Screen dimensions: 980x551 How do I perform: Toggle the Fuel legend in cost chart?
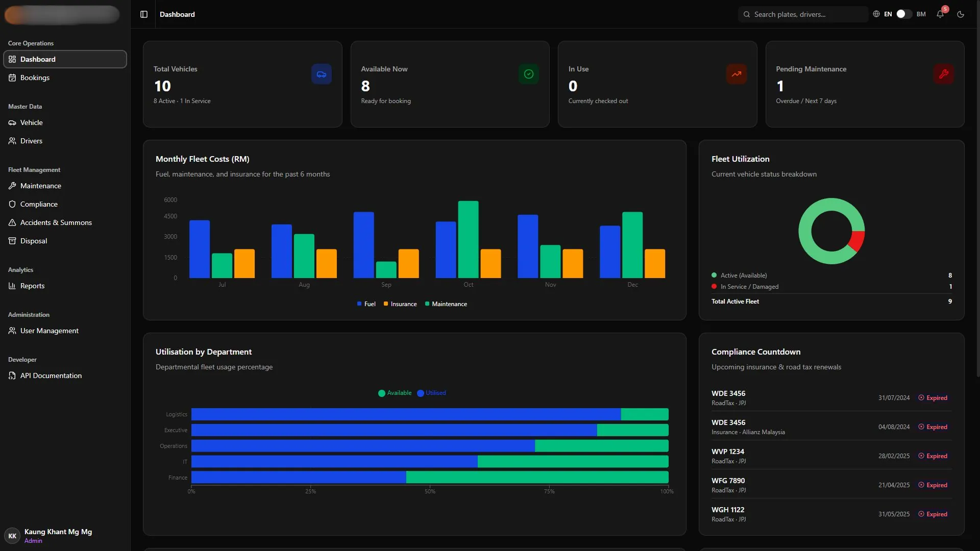point(366,304)
